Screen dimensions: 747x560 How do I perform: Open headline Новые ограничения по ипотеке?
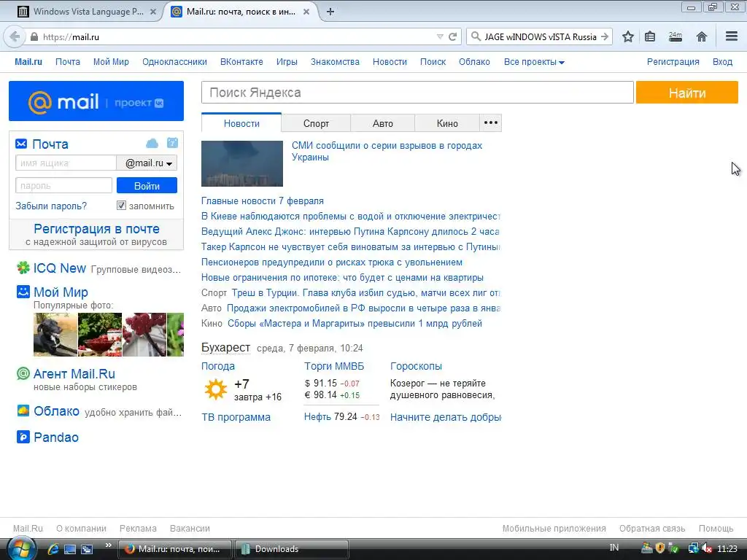point(342,278)
